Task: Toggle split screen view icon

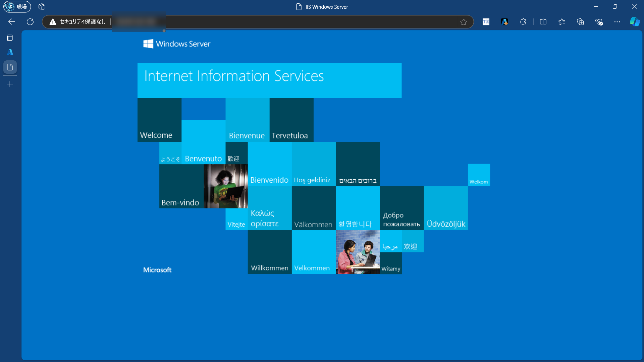Action: click(543, 22)
